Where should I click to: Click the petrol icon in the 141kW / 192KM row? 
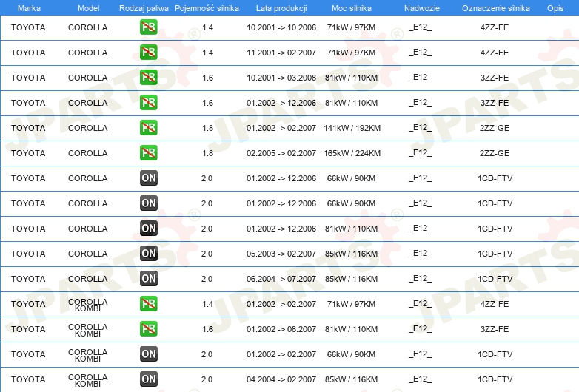148,128
